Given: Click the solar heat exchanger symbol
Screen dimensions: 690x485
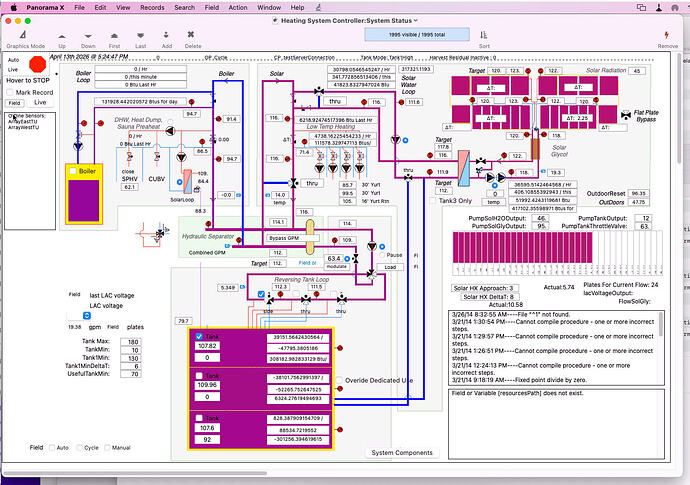Looking at the screenshot, I should [463, 168].
